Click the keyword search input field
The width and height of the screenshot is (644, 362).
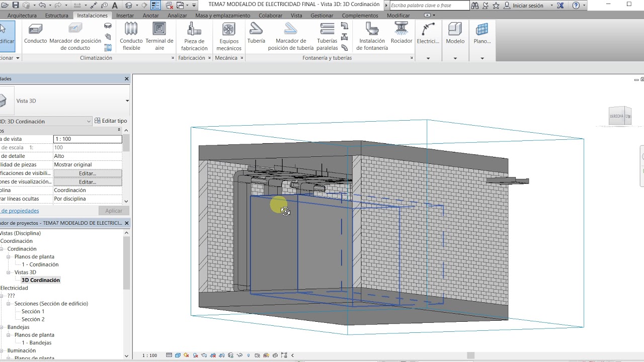tap(429, 5)
